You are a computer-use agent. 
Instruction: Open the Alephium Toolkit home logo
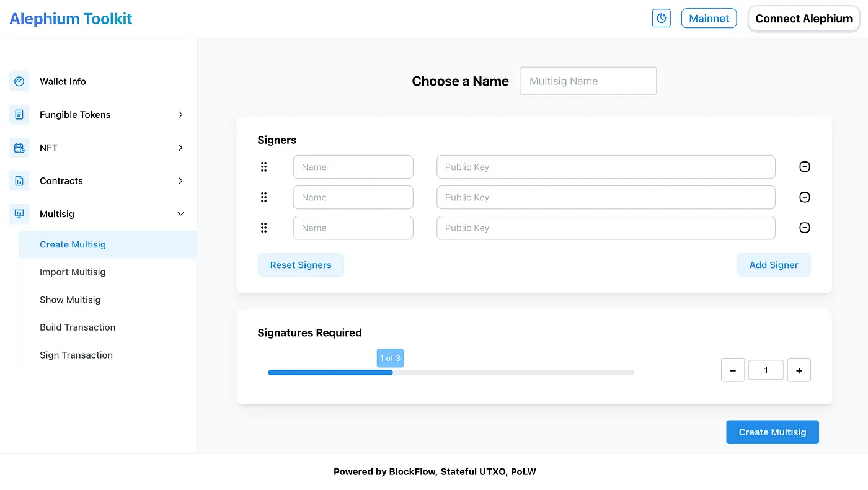(x=71, y=19)
